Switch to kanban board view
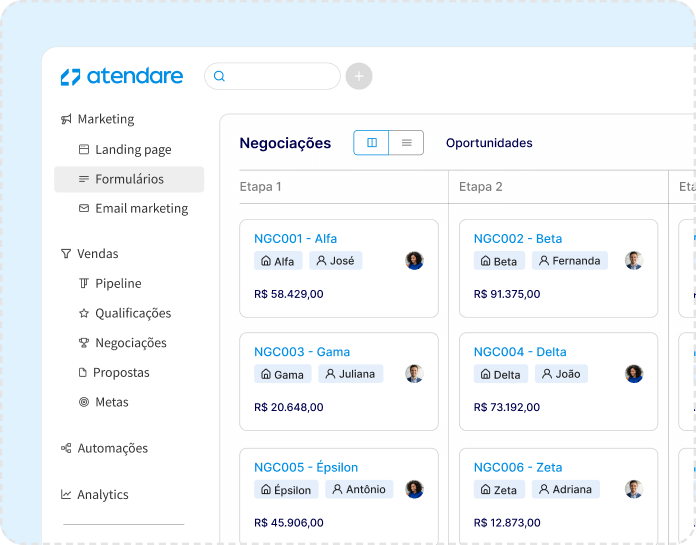696x545 pixels. [371, 143]
